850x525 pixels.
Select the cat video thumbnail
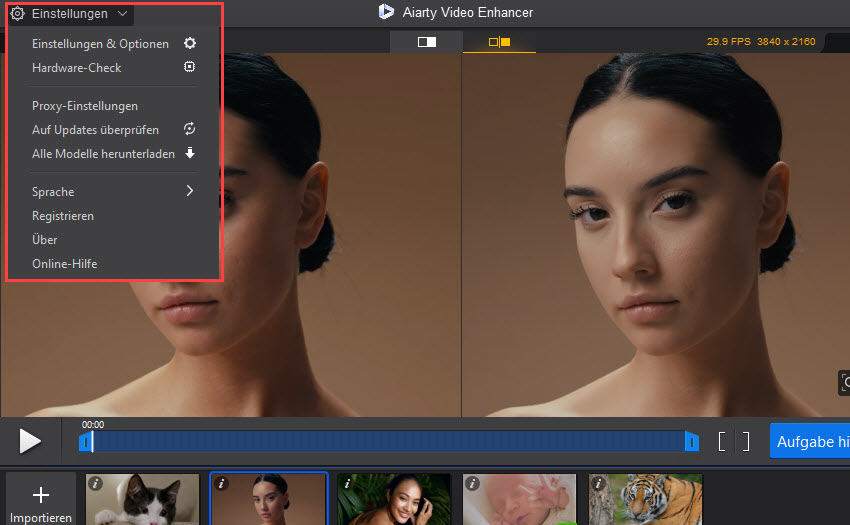(x=143, y=500)
